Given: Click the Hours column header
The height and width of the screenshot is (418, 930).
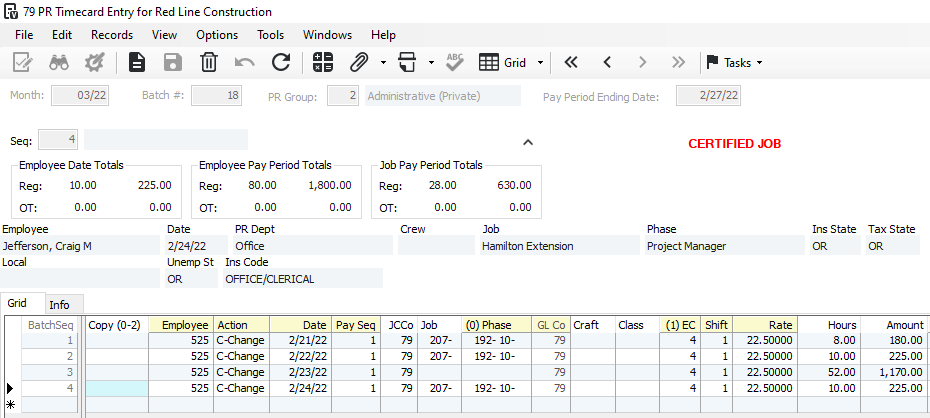Looking at the screenshot, I should (x=828, y=325).
